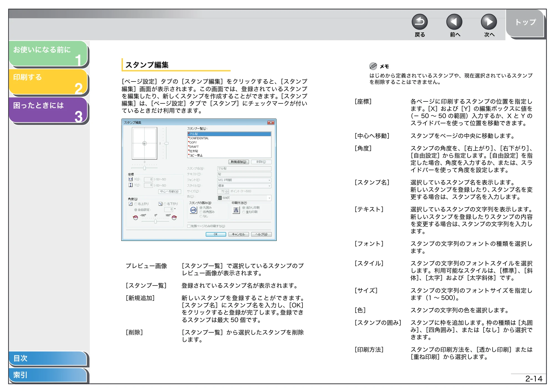Choose the なし border option

pyautogui.click(x=201, y=216)
